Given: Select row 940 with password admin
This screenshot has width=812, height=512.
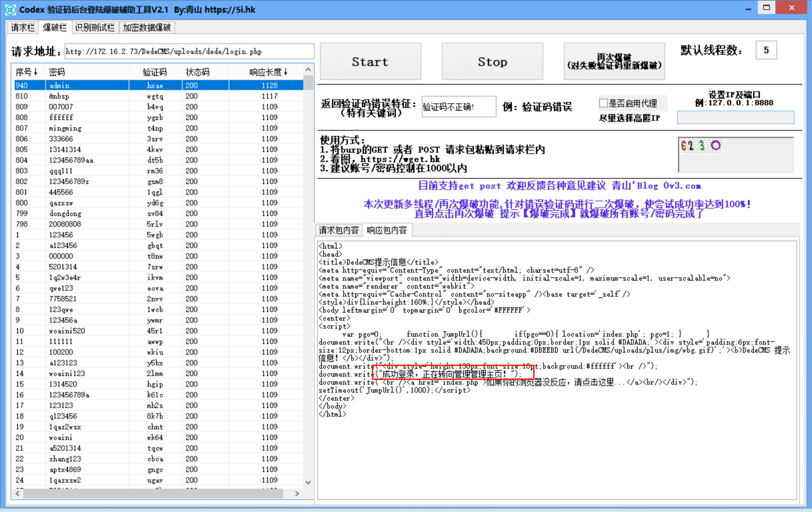Looking at the screenshot, I should [x=159, y=85].
